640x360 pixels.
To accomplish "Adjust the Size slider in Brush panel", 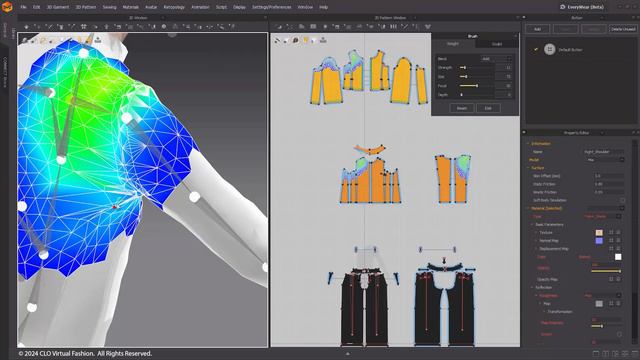I will [476, 77].
